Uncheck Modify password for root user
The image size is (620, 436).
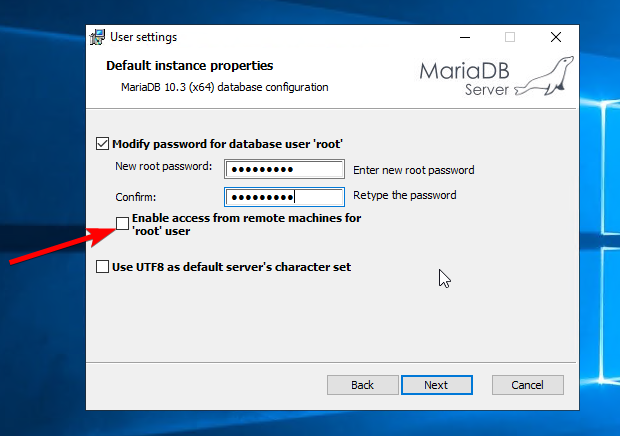click(102, 143)
